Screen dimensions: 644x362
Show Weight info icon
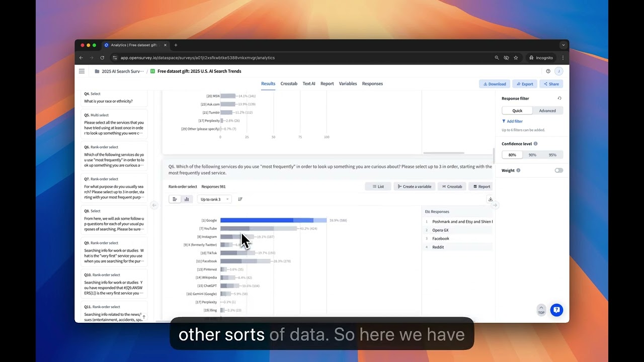point(518,170)
